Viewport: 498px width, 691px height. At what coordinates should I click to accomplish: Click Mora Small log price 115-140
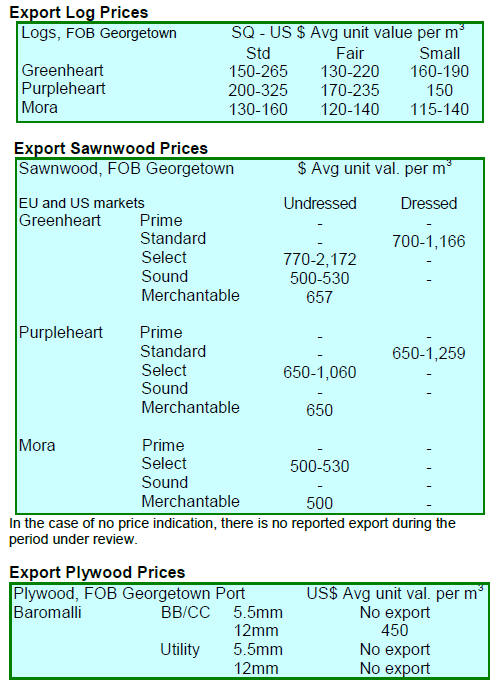point(439,109)
